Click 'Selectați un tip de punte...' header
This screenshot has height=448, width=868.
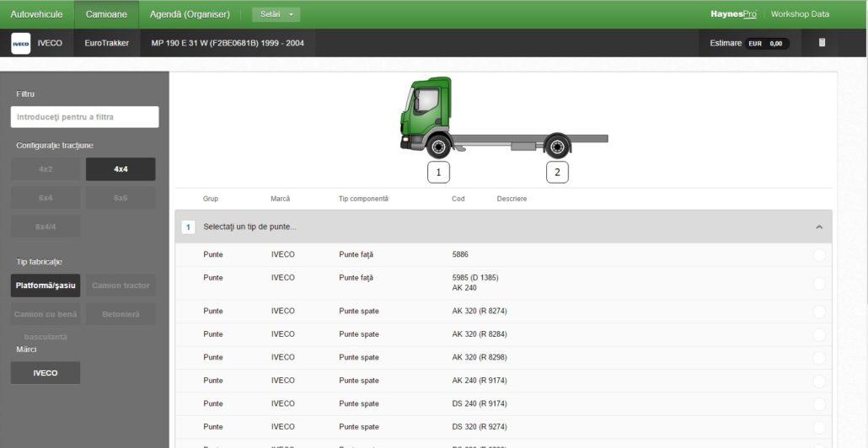pos(249,227)
